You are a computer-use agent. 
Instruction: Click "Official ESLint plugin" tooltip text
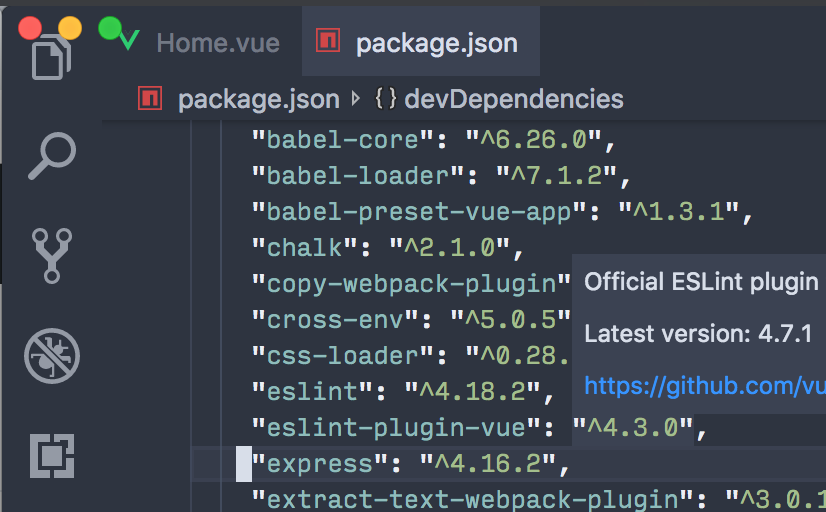tap(702, 282)
